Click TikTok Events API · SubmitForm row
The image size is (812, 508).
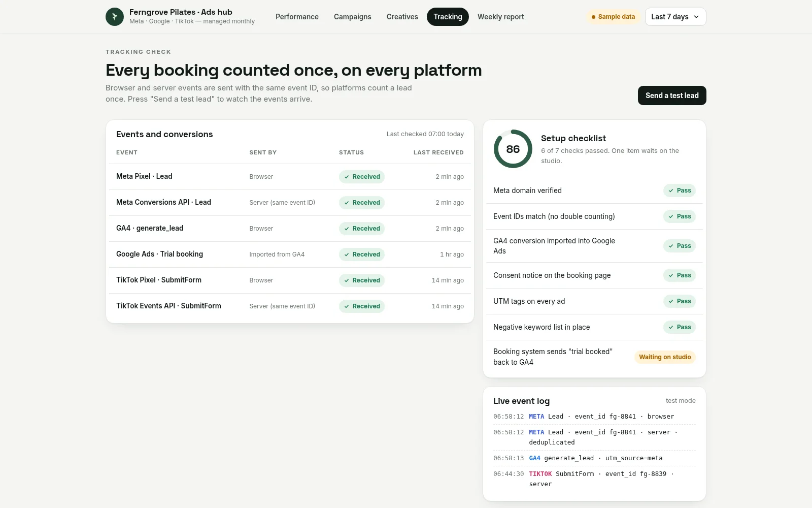click(290, 306)
